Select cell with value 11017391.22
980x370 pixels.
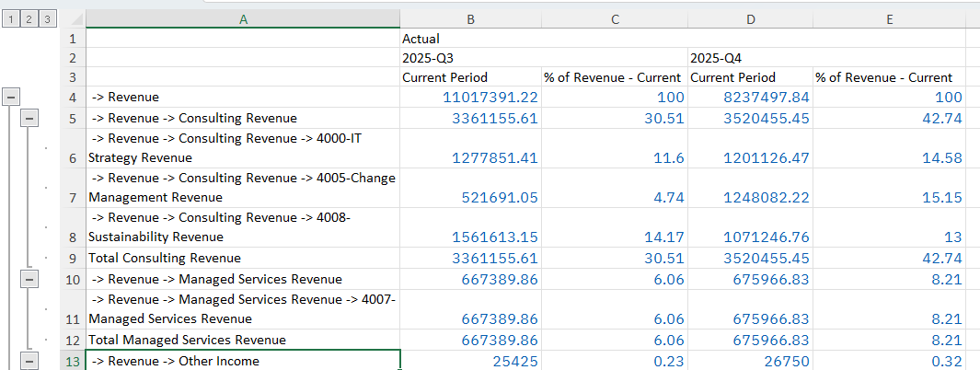coord(470,97)
